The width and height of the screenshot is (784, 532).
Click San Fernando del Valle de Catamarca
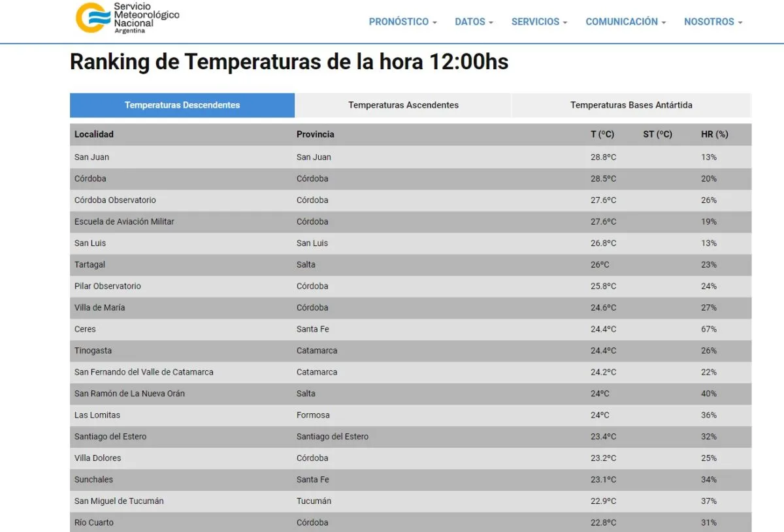(x=144, y=372)
